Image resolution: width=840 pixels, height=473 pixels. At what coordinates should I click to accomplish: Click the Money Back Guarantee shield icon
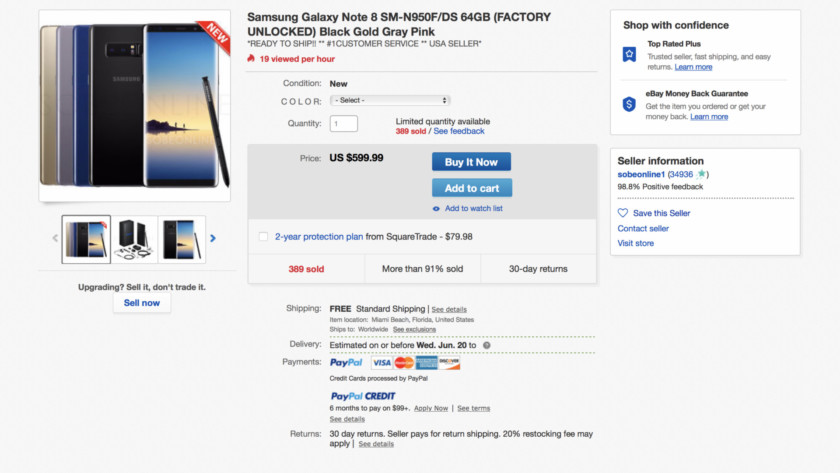629,104
